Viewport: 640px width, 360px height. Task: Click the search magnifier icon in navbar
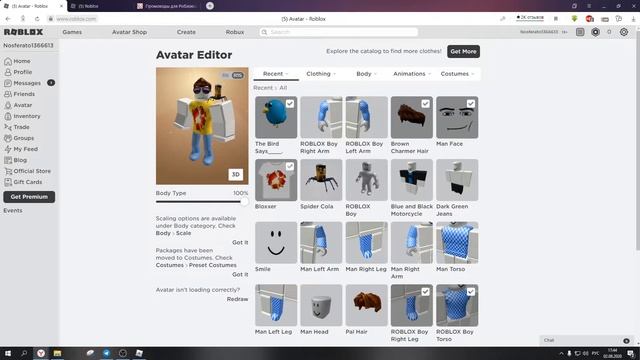pos(264,32)
